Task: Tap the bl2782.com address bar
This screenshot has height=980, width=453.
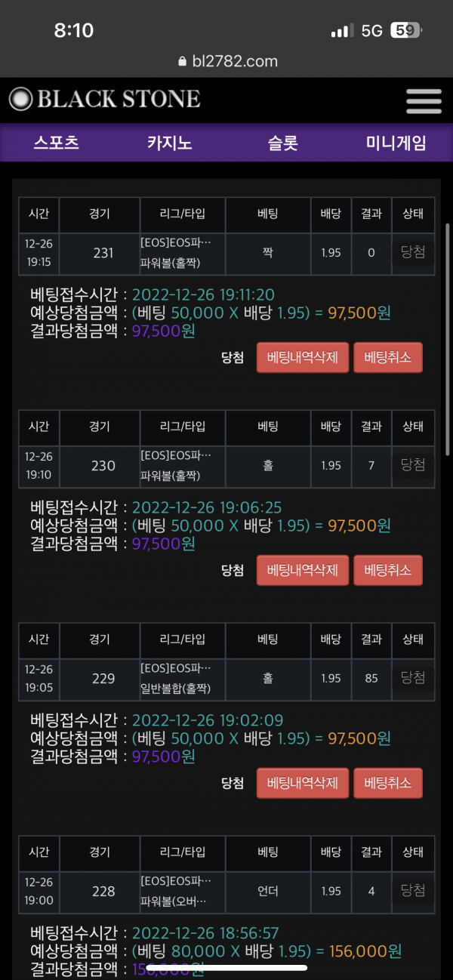Action: pyautogui.click(x=228, y=62)
